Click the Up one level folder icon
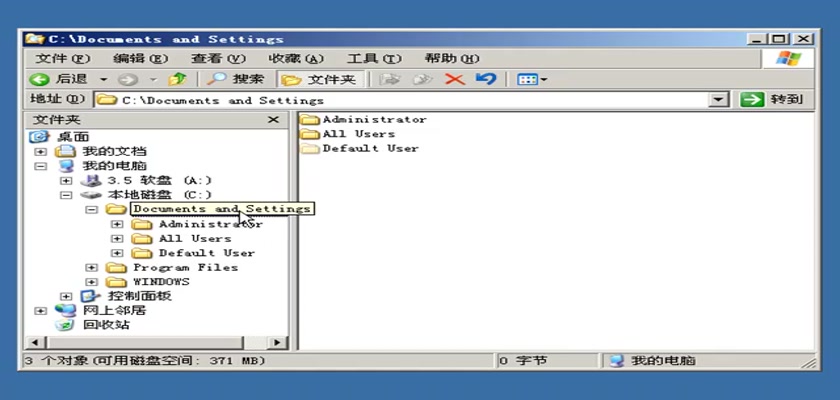The height and width of the screenshot is (400, 840). click(x=178, y=79)
